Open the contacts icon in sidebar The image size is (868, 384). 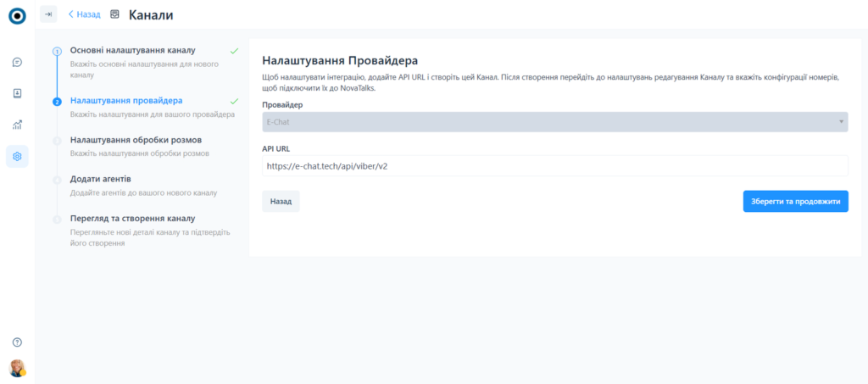click(x=17, y=93)
